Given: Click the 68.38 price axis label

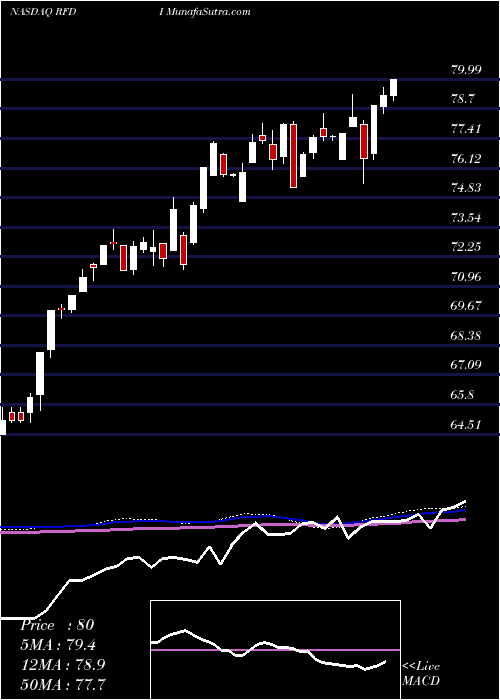Looking at the screenshot, I should click(x=467, y=336).
